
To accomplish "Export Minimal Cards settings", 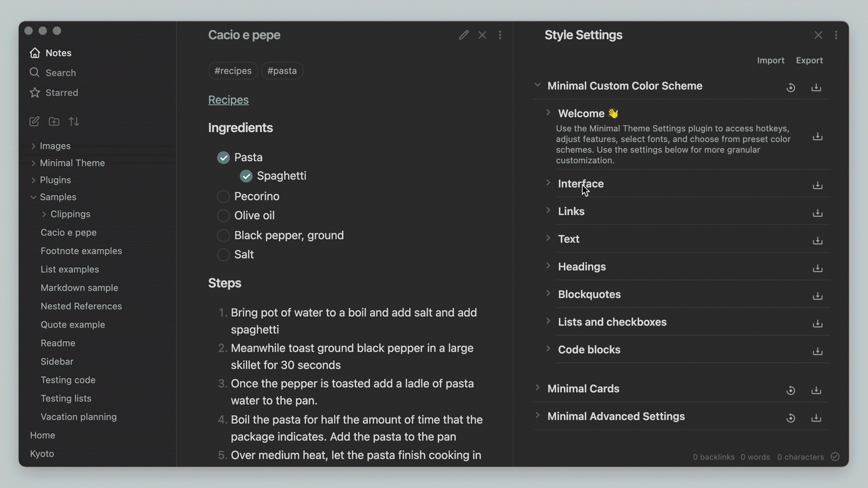I will click(816, 390).
